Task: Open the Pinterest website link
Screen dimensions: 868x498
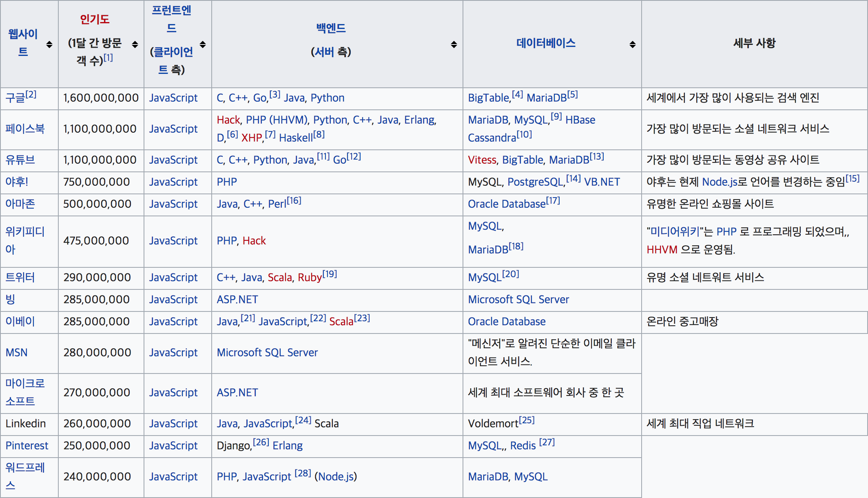Action: pos(27,446)
